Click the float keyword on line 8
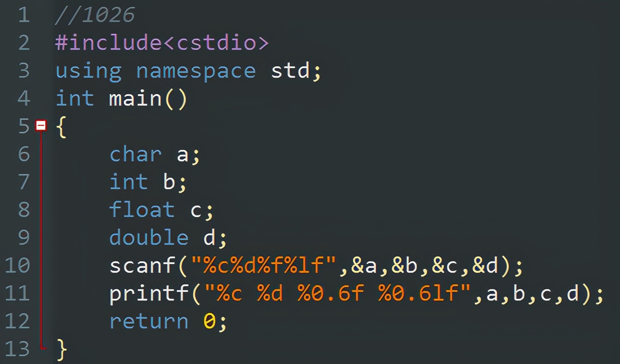The width and height of the screenshot is (620, 364). point(142,210)
